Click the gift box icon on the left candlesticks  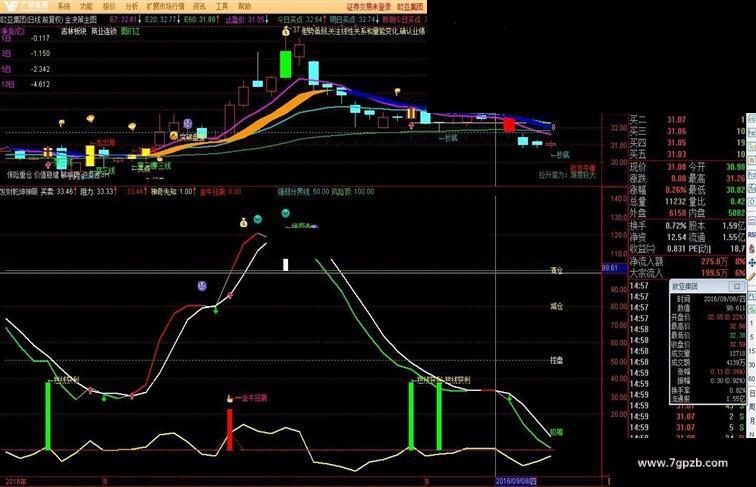click(48, 152)
